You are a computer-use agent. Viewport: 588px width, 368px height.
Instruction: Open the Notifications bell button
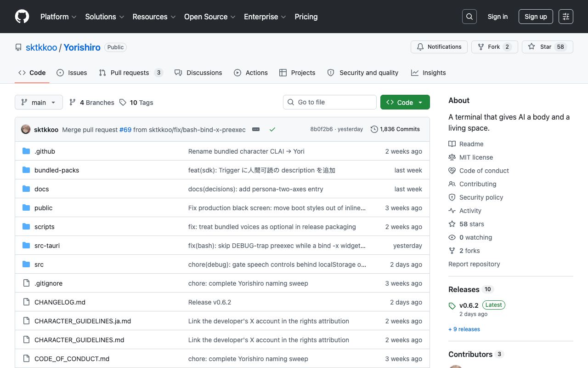click(x=439, y=47)
